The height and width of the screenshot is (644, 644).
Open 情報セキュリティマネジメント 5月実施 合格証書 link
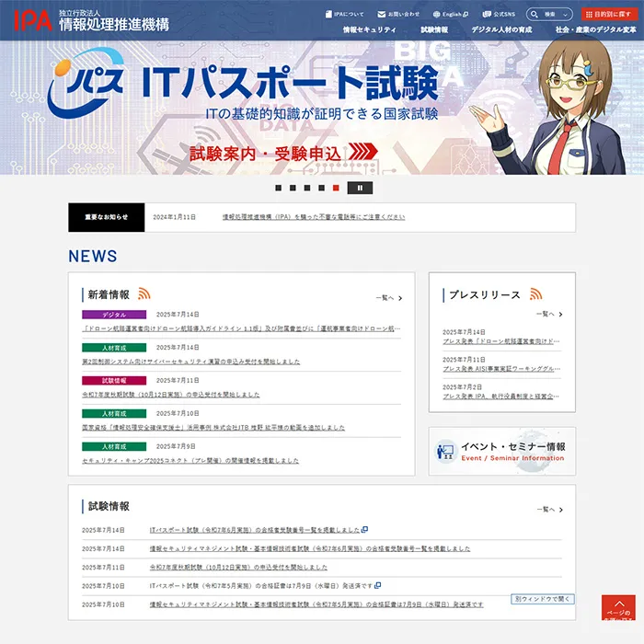(x=316, y=604)
